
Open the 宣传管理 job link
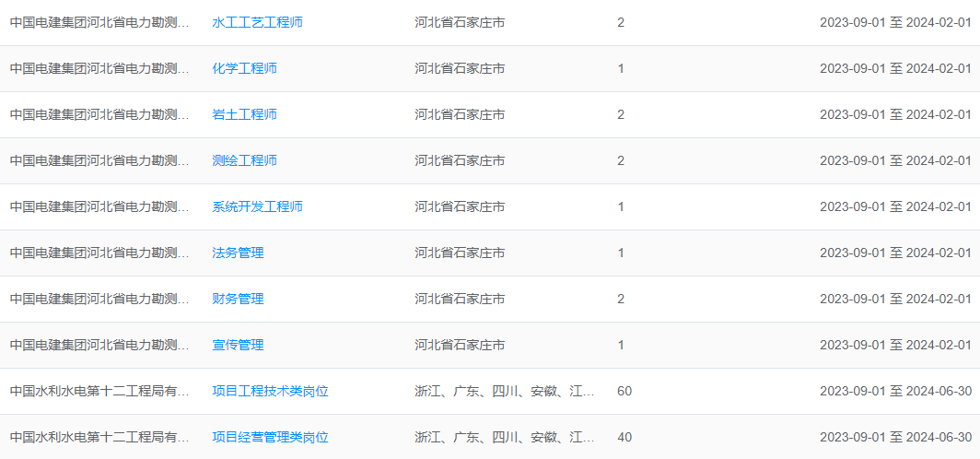coord(239,345)
